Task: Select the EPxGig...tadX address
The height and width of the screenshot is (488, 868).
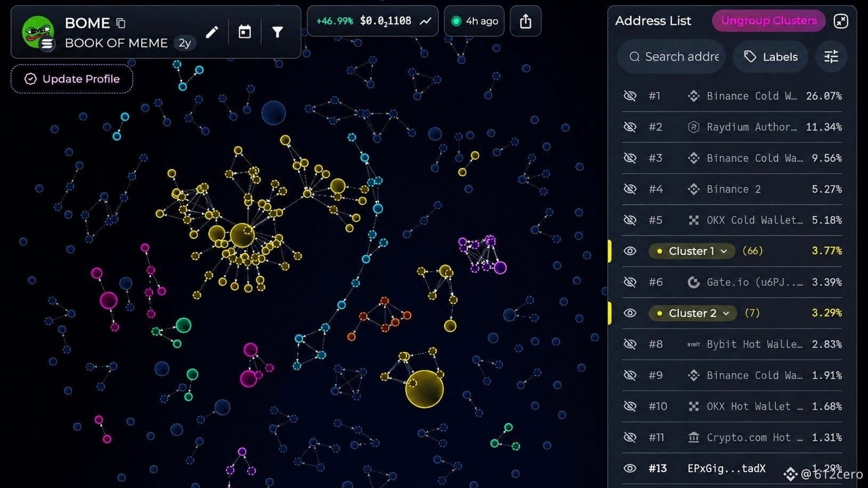Action: (726, 468)
